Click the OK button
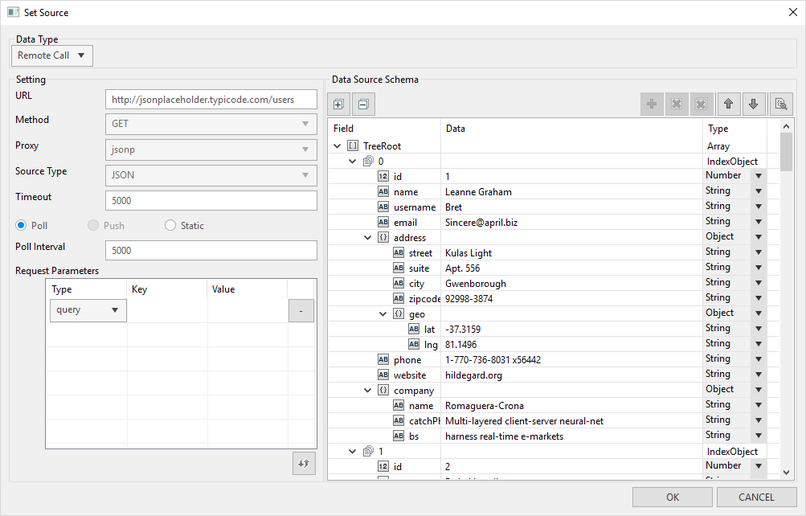This screenshot has width=806, height=516. click(x=672, y=497)
